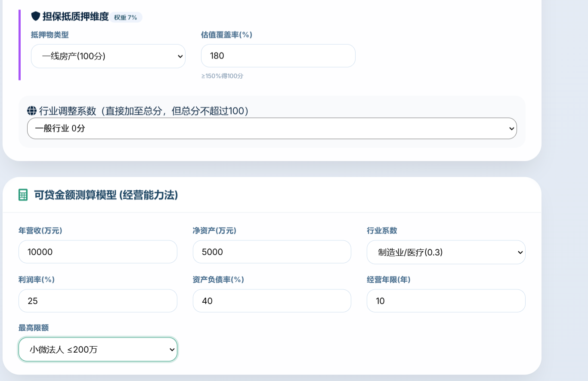Click the 净资产(万元) input with 5000
The height and width of the screenshot is (381, 588).
point(272,252)
